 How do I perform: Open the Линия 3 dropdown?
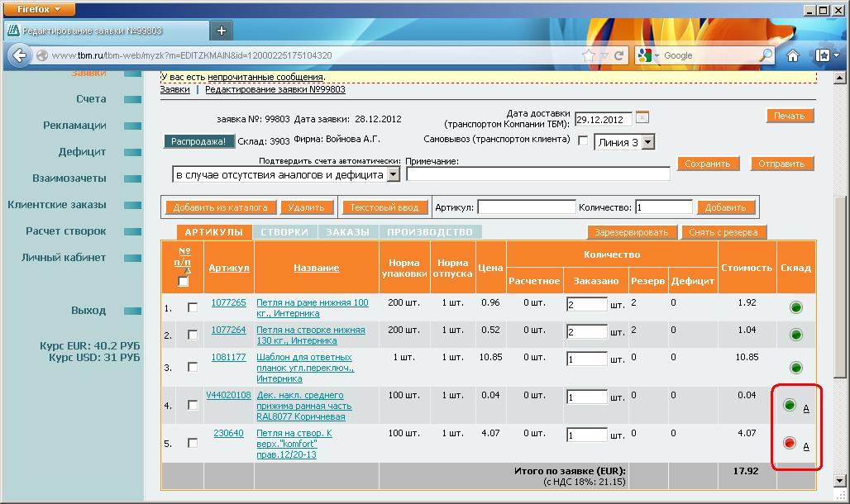click(x=647, y=142)
